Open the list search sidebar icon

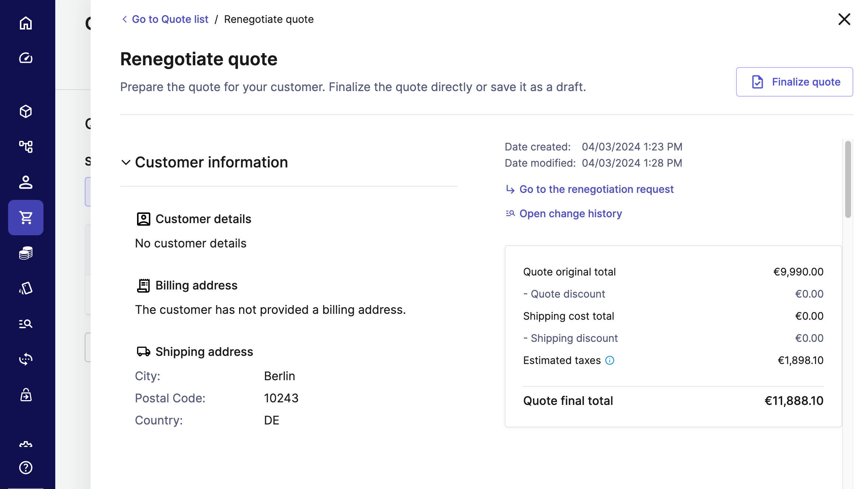pyautogui.click(x=26, y=324)
